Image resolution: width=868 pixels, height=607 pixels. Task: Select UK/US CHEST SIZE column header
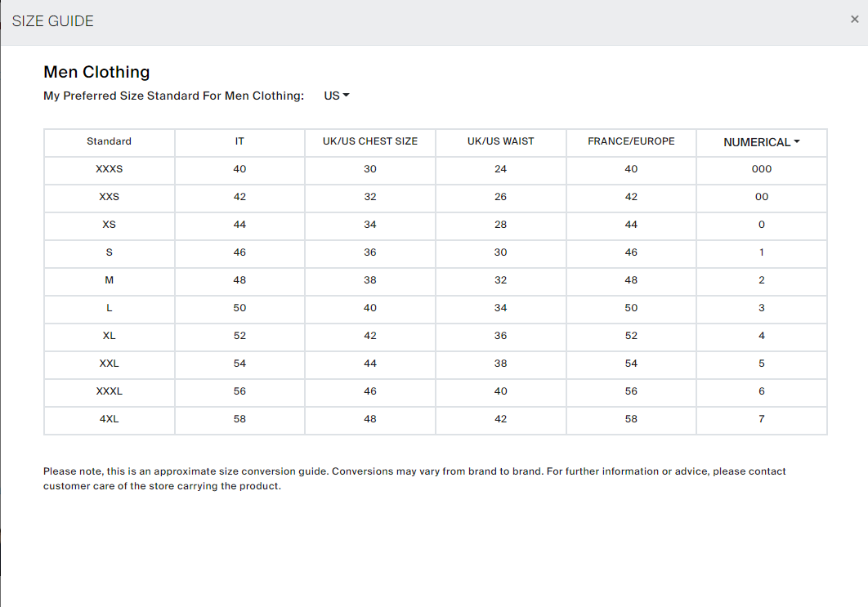coord(369,141)
